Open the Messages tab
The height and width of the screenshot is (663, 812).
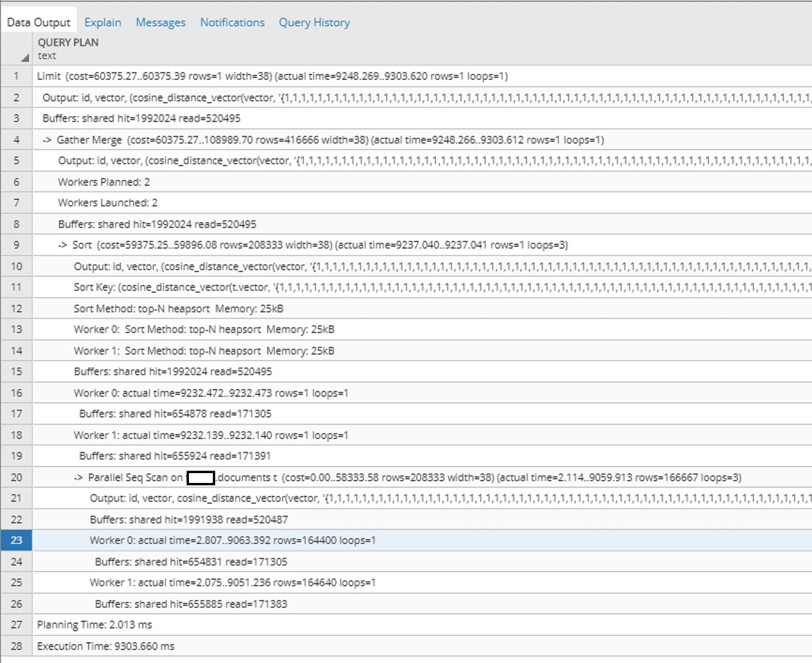click(161, 22)
